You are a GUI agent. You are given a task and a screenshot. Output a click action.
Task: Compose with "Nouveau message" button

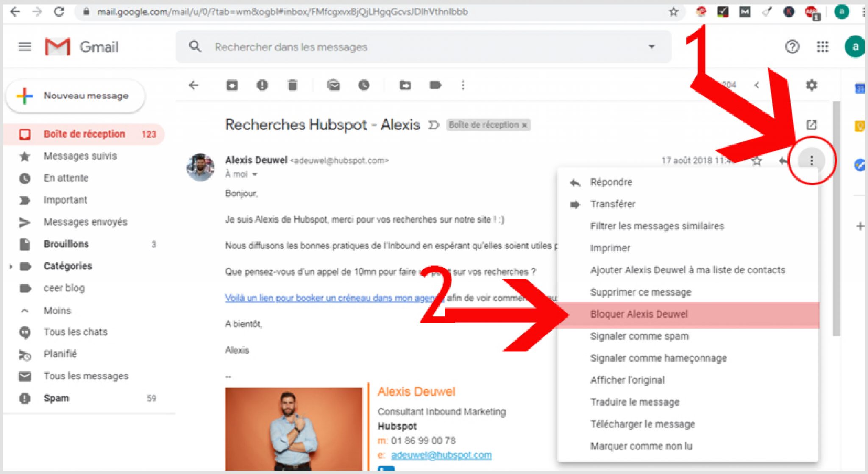point(75,96)
